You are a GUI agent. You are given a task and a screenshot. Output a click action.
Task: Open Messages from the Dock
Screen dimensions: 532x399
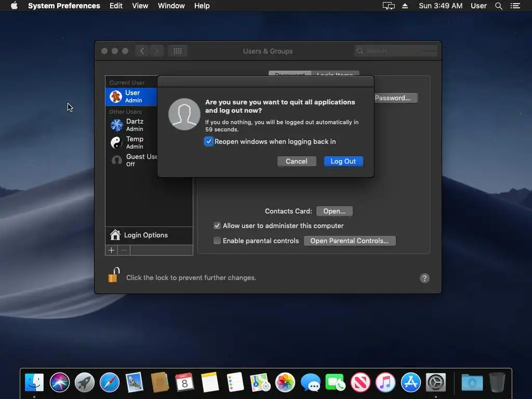pos(310,382)
